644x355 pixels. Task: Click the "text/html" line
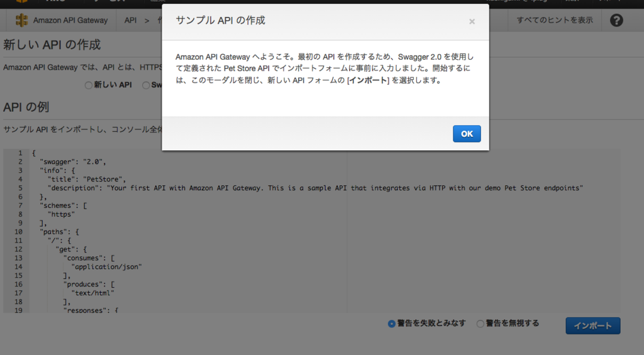pyautogui.click(x=93, y=293)
